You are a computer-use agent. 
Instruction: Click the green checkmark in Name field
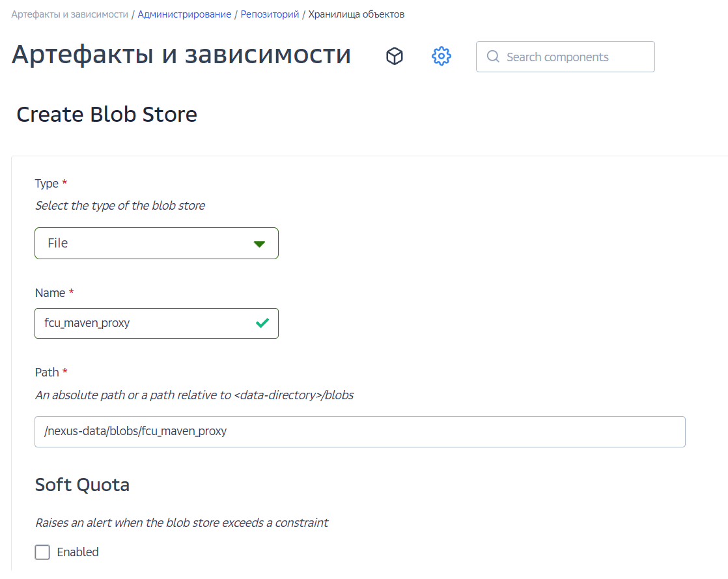263,322
